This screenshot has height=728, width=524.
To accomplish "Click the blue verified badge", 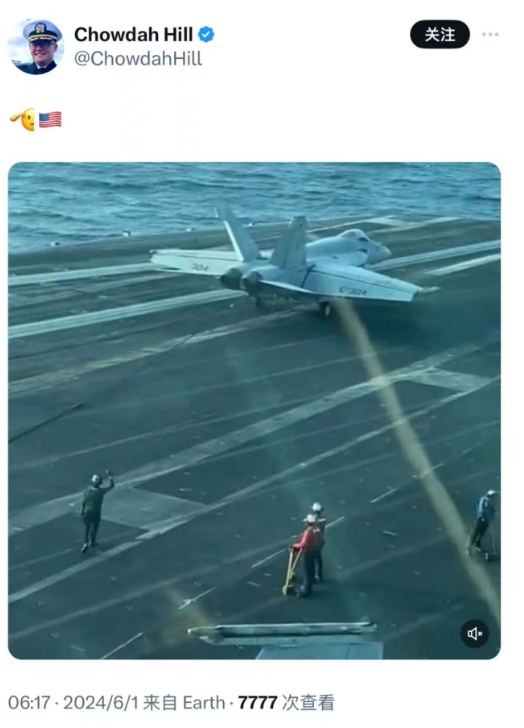I will click(x=206, y=35).
